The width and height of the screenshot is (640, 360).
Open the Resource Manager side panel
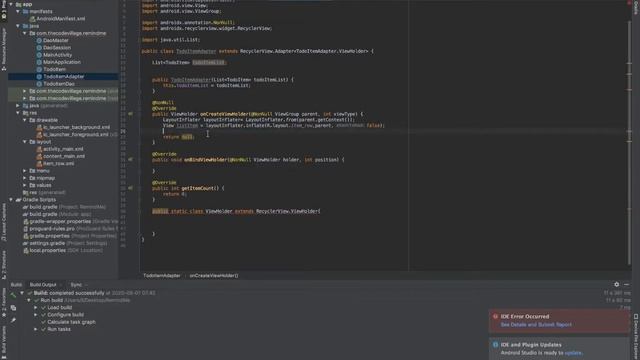tap(4, 49)
